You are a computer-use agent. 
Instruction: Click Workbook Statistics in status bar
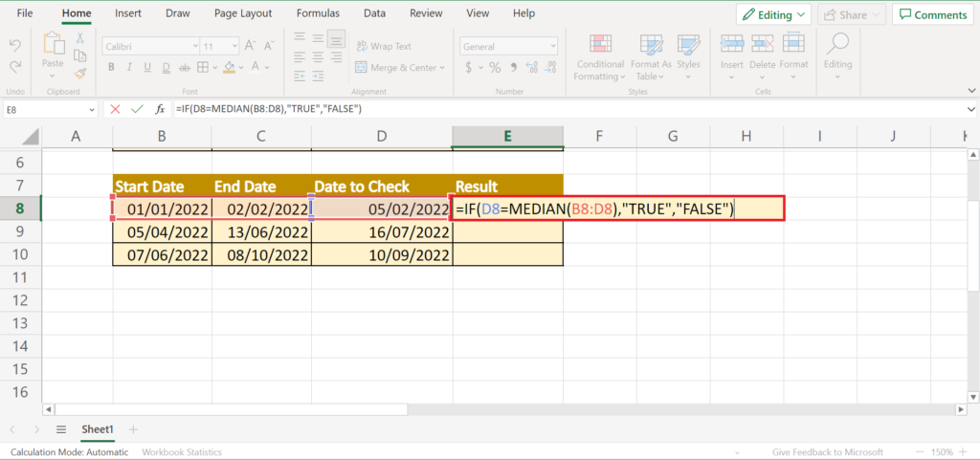(181, 452)
